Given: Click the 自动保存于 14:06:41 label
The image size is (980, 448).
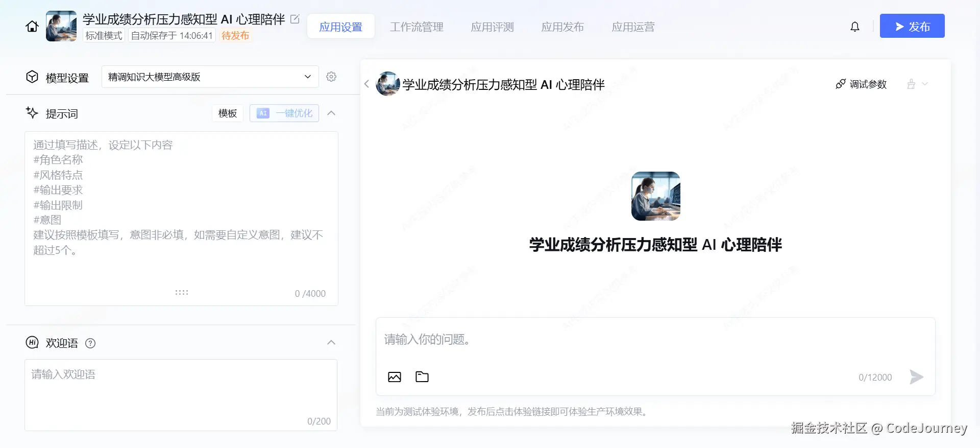Looking at the screenshot, I should [172, 35].
